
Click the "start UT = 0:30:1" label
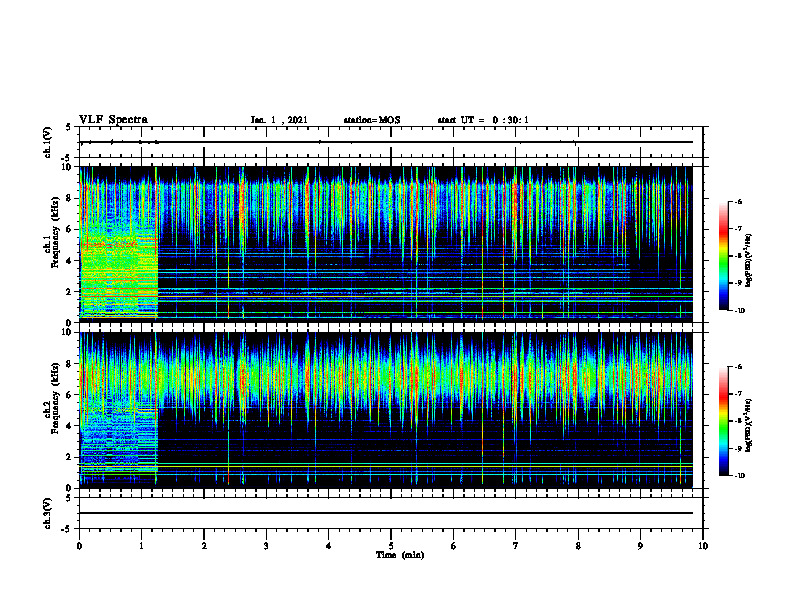(483, 120)
